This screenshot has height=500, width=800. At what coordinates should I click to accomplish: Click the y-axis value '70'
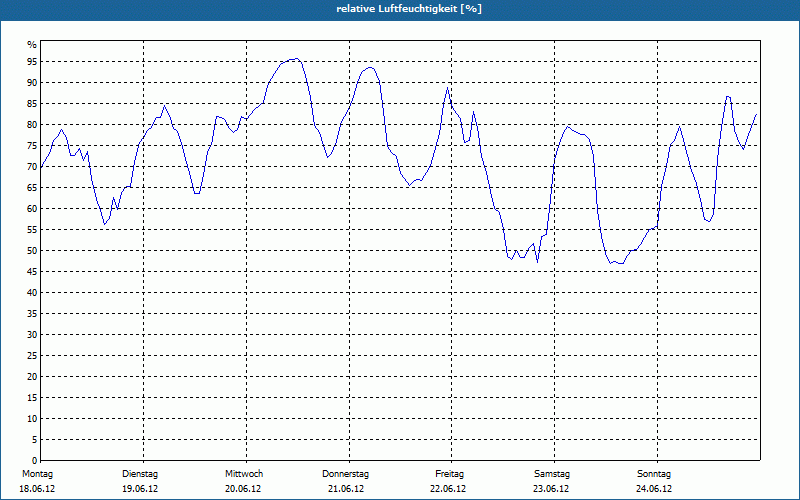(x=32, y=167)
